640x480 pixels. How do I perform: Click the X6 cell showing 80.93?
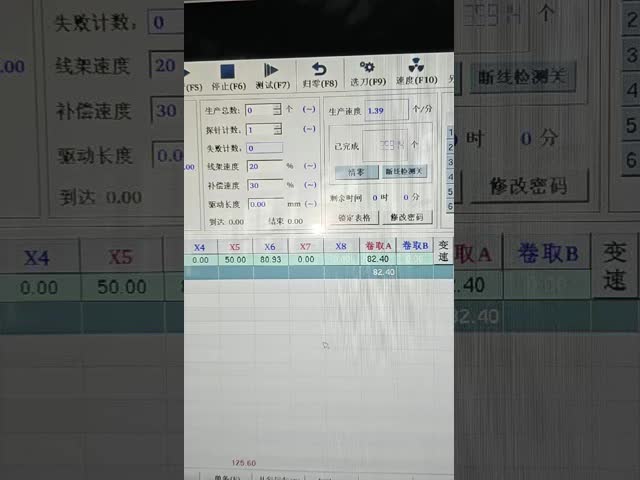[270, 260]
